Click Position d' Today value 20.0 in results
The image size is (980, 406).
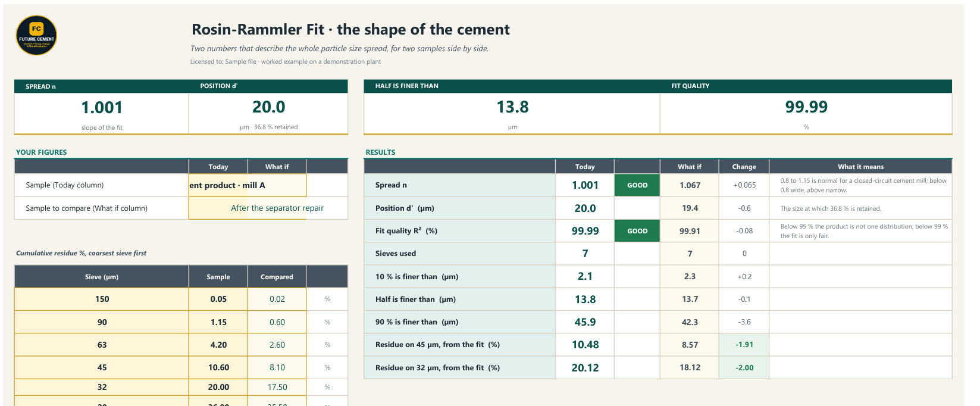click(585, 208)
